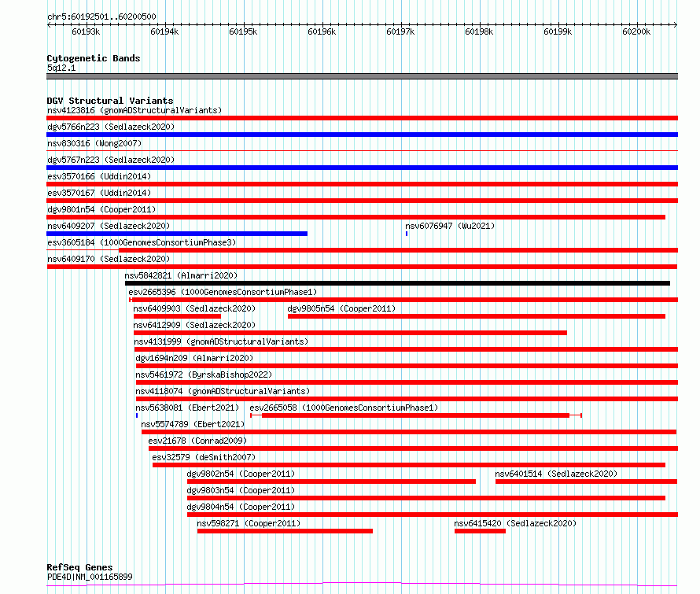The width and height of the screenshot is (700, 594).
Task: Click the esv2665396 1000GenomesConsortiumPhase1 label
Action: click(x=223, y=292)
